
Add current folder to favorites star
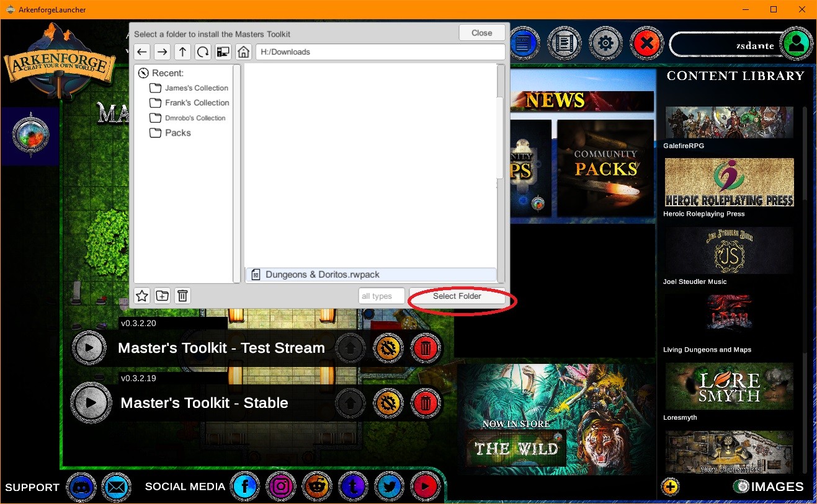(142, 296)
